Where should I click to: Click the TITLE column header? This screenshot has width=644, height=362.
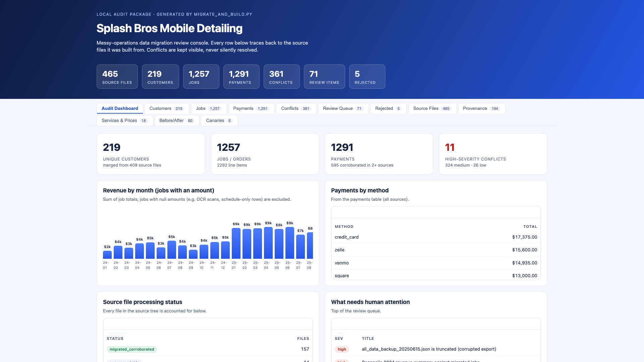(x=368, y=339)
